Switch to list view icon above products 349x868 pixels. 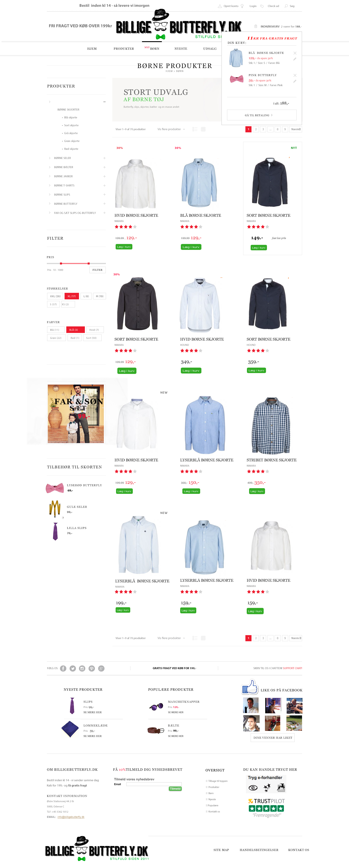click(x=195, y=129)
